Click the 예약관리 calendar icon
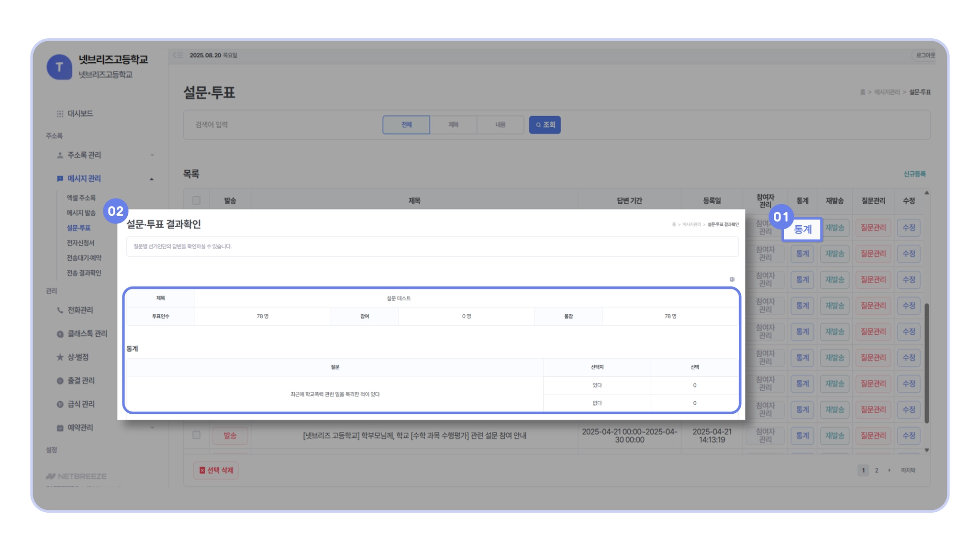Viewport: 980px width, 551px height. [x=60, y=428]
